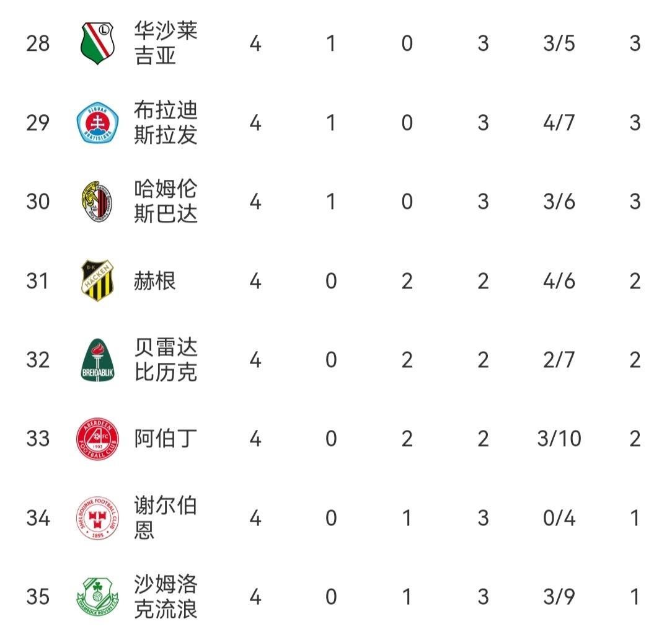This screenshot has width=672, height=642.
Task: Tap team name 谢尔伯恩
Action: [x=166, y=518]
